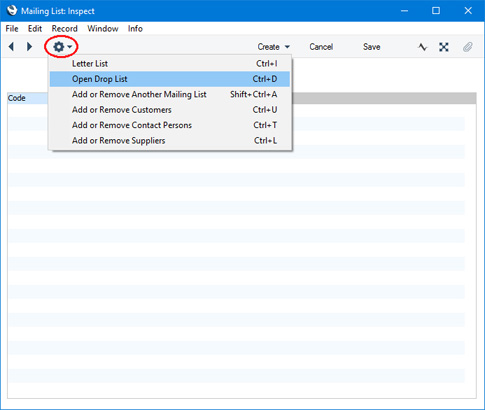Image resolution: width=485 pixels, height=410 pixels.
Task: Open the gear Operations menu
Action: click(62, 47)
